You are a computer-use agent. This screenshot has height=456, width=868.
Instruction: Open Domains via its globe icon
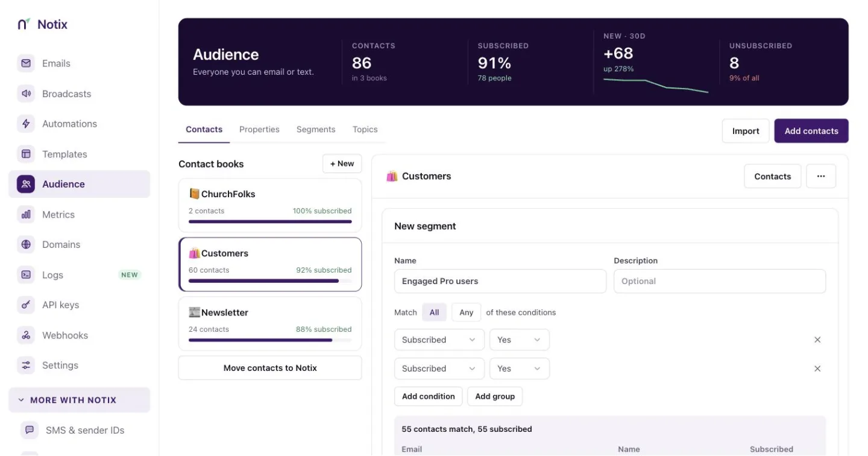click(x=26, y=244)
